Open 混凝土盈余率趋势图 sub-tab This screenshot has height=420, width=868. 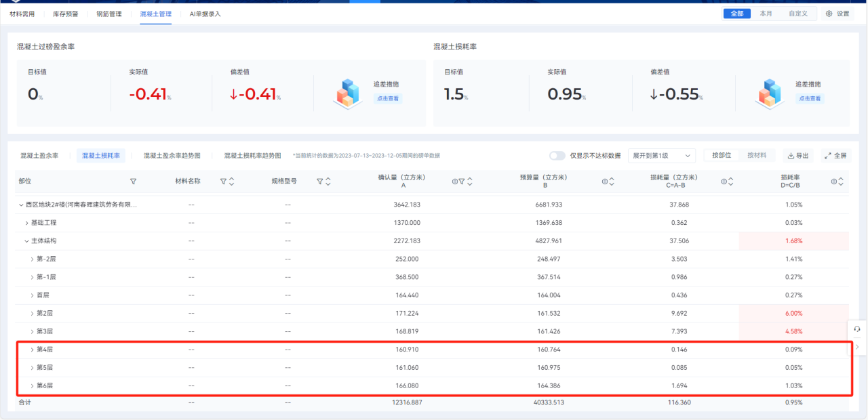click(x=172, y=156)
